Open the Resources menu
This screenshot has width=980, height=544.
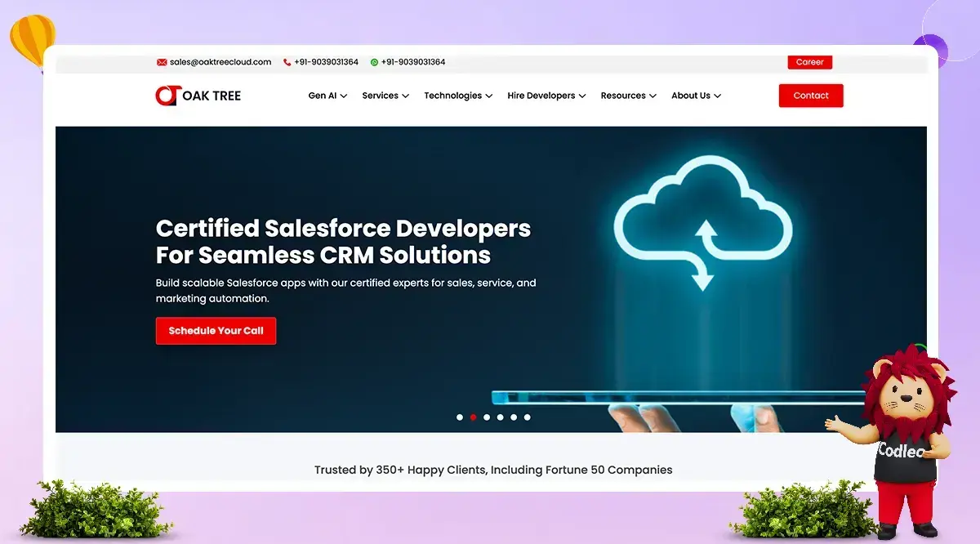628,96
